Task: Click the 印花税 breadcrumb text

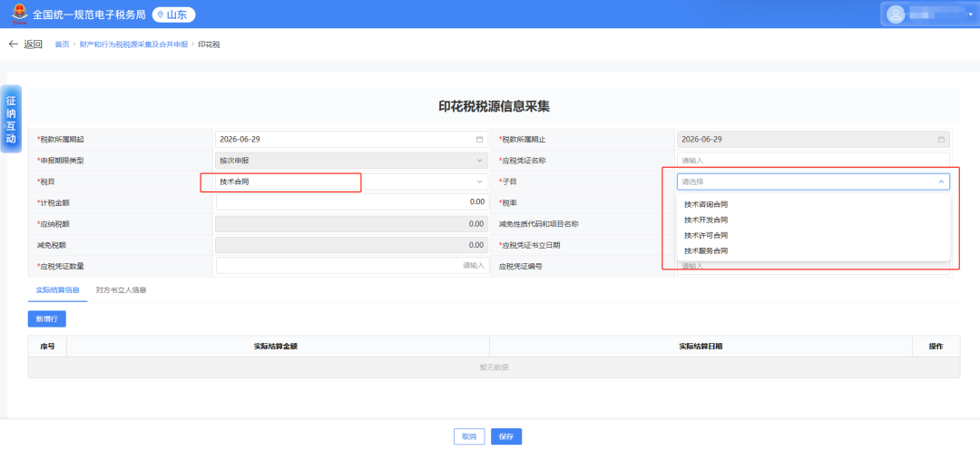Action: [209, 45]
